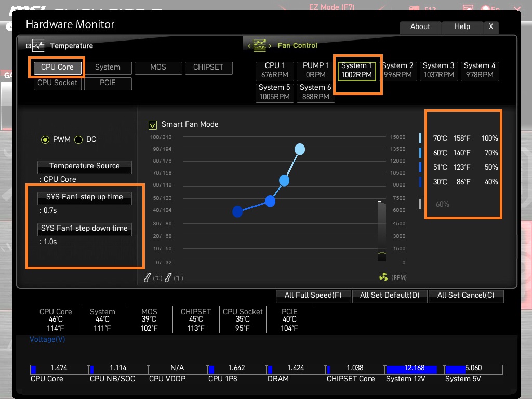
Task: Click blue marker beside 60°C row
Action: (x=420, y=153)
